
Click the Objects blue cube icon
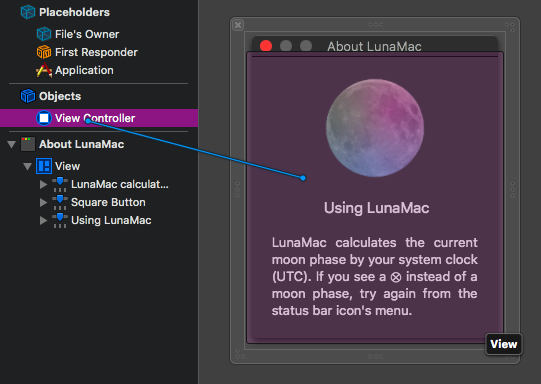(x=28, y=96)
